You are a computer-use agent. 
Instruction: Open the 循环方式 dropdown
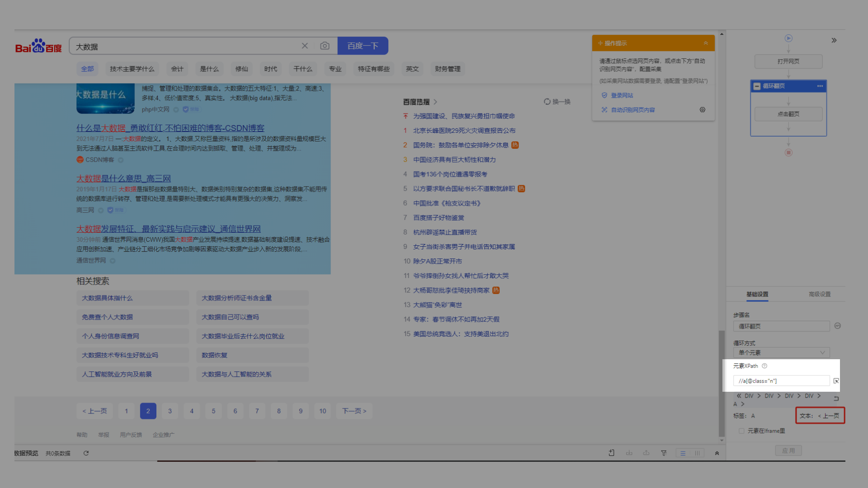781,352
